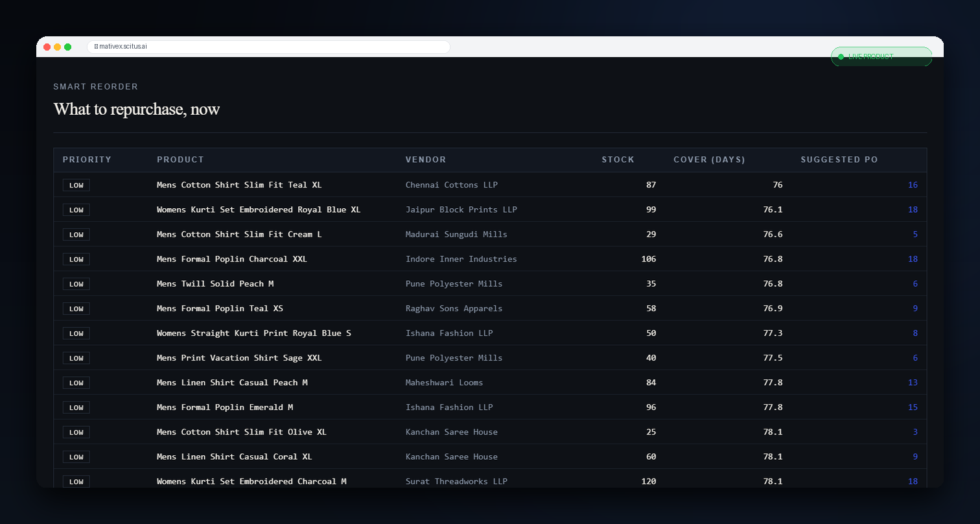This screenshot has width=980, height=524.
Task: Click LOW badge for Linen Coral XL shirt
Action: (76, 456)
